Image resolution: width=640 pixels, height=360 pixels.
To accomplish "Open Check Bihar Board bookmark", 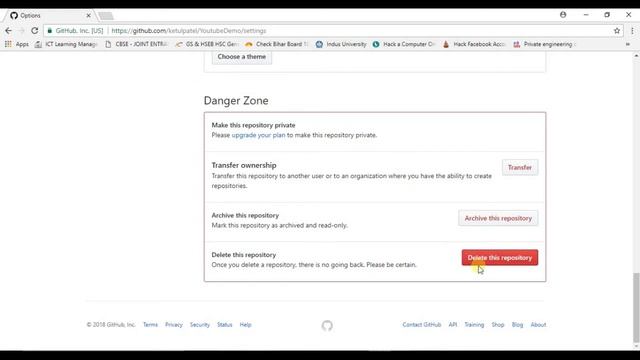I will (277, 44).
